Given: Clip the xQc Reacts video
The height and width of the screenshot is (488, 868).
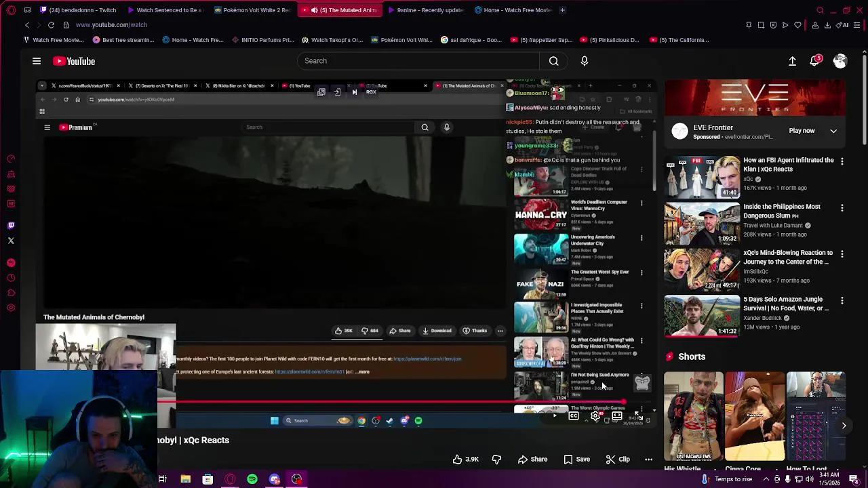Looking at the screenshot, I should [x=618, y=460].
